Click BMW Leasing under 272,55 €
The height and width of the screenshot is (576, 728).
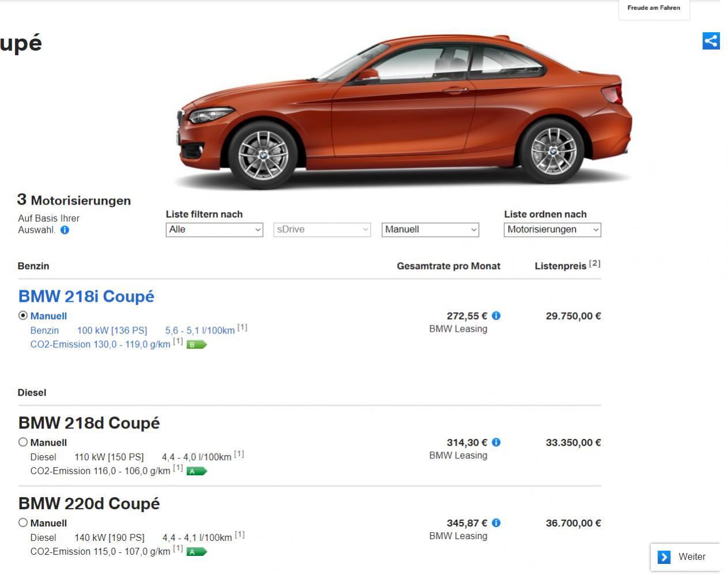pos(458,329)
